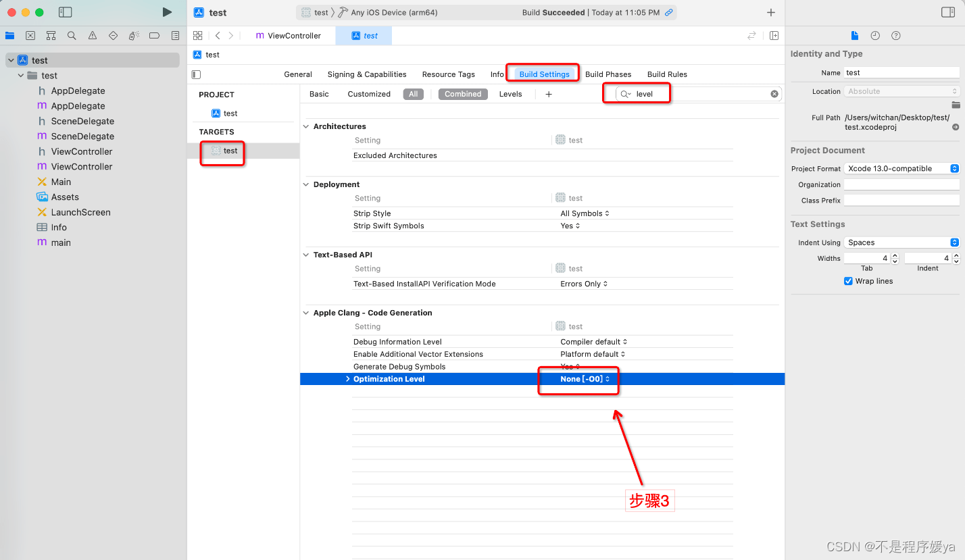This screenshot has height=560, width=965.
Task: Show the History inspector
Action: (875, 36)
